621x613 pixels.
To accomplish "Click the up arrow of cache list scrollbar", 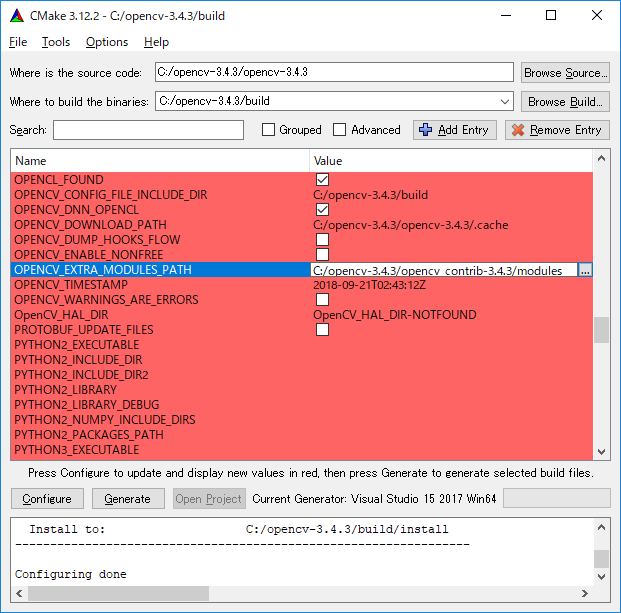I will pos(601,158).
